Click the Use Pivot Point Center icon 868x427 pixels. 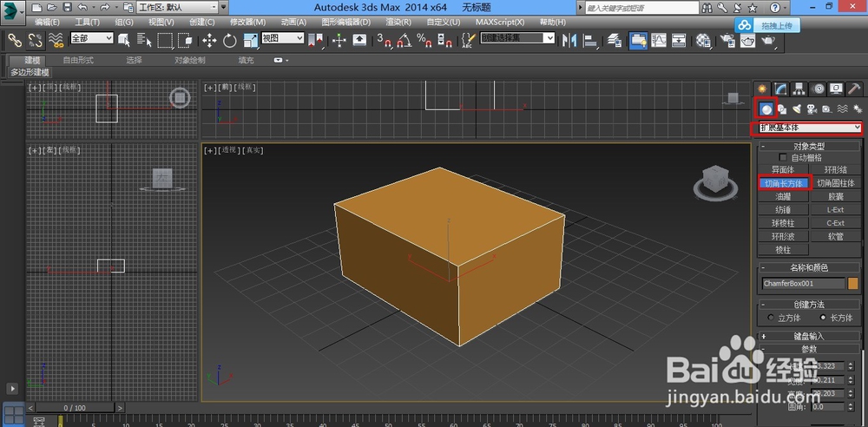pyautogui.click(x=316, y=41)
